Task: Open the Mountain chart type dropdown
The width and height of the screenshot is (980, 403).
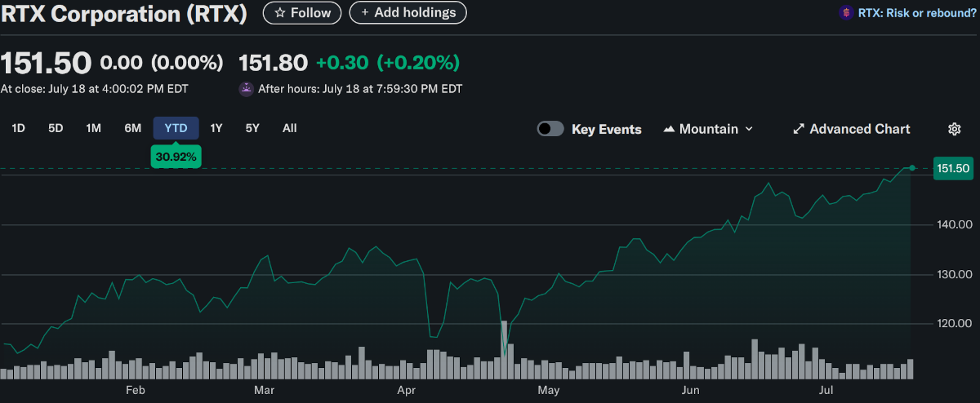Action: [x=708, y=129]
